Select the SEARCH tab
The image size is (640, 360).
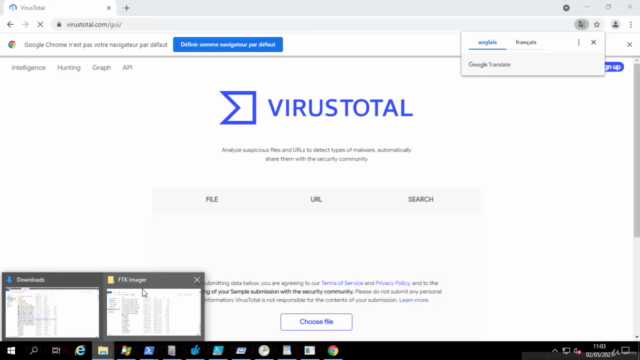point(420,199)
